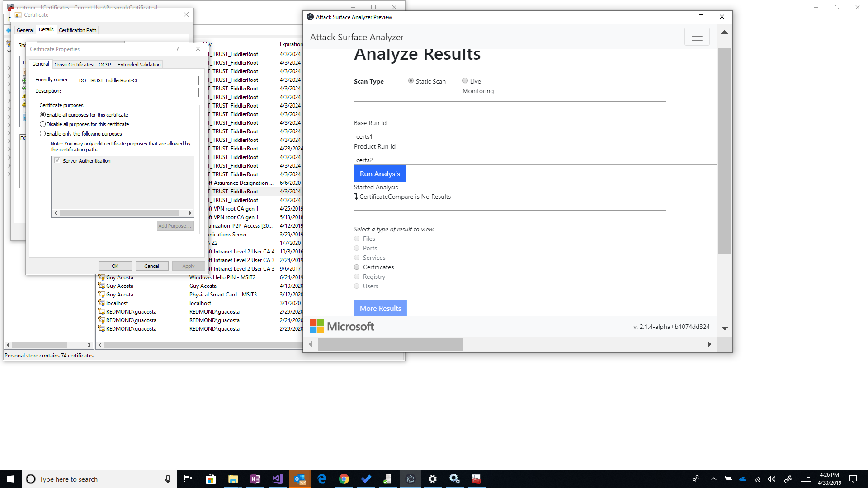Click the Friendly name text field

[x=138, y=80]
